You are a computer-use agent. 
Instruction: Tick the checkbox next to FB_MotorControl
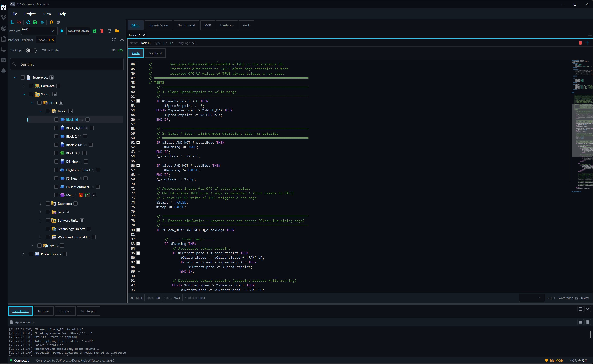(56, 170)
